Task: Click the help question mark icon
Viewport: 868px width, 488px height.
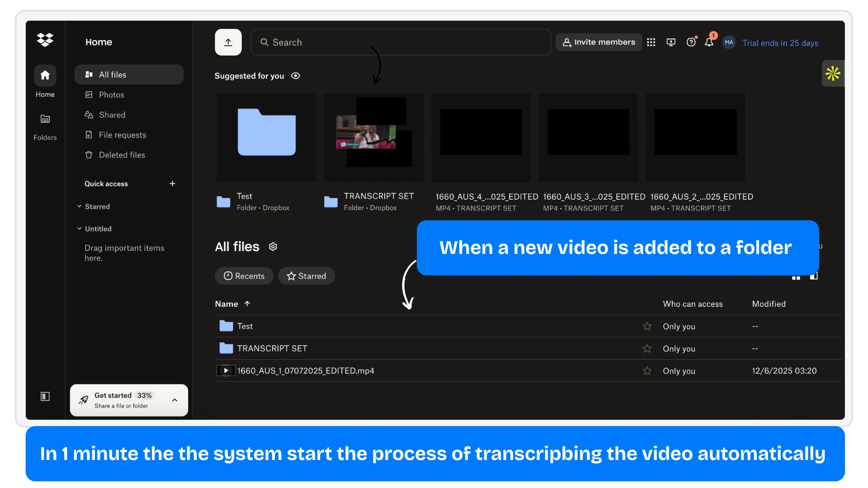Action: click(x=691, y=42)
